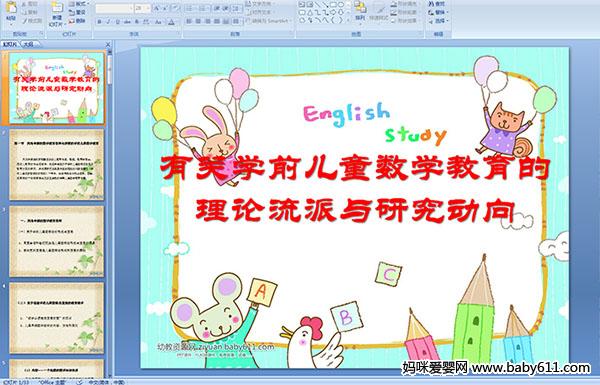This screenshot has width=600, height=385.
Task: Click the Cut button in Clipboard group
Action: pyautogui.click(x=29, y=4)
